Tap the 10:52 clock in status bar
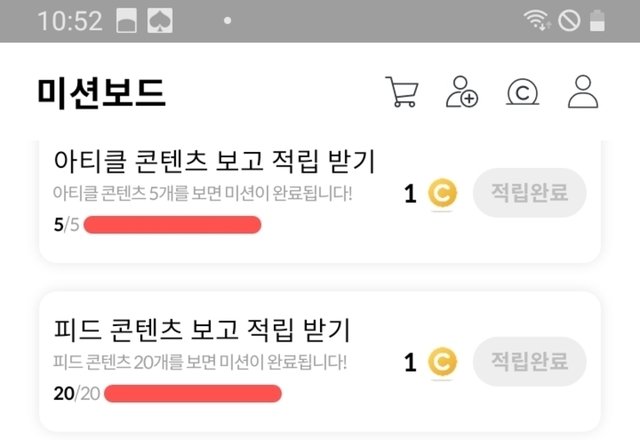Image resolution: width=640 pixels, height=440 pixels. (x=69, y=20)
